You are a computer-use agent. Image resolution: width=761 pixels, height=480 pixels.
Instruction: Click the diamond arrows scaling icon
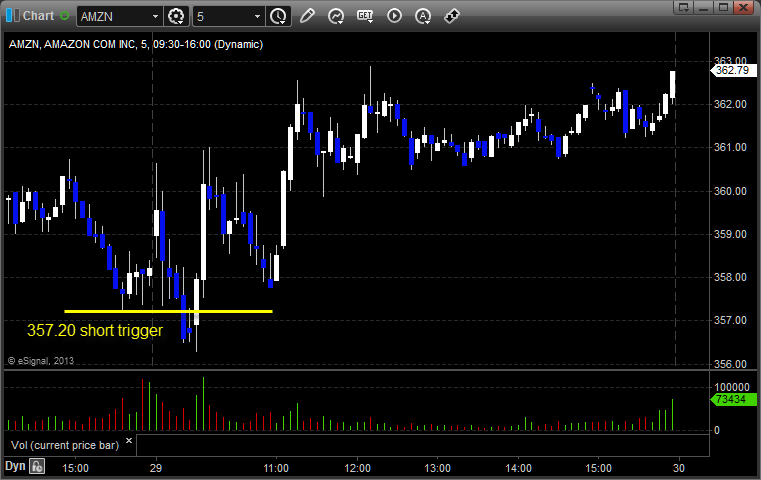tap(452, 16)
